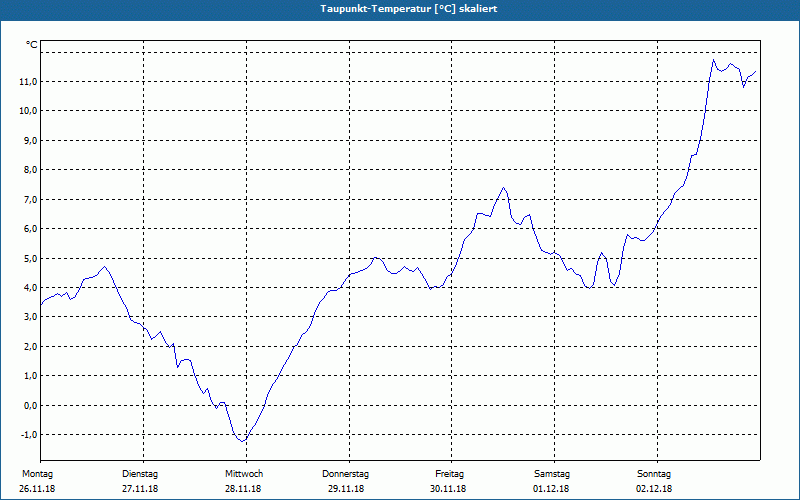
Task: Click the 26.11.18 date label
Action: pyautogui.click(x=37, y=489)
